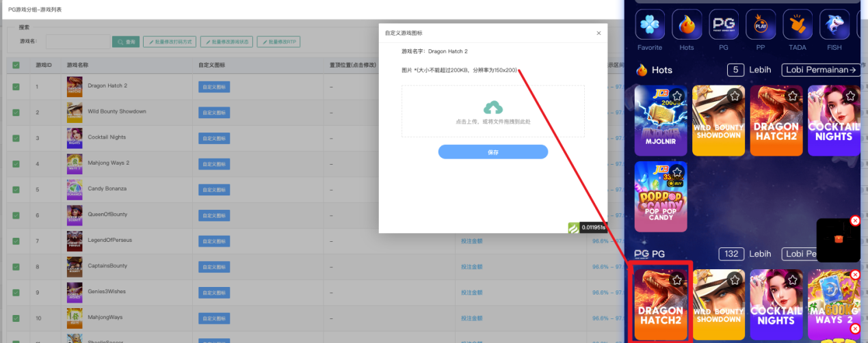Image resolution: width=868 pixels, height=343 pixels.
Task: Star the Pop Pop Candy game card
Action: click(x=677, y=171)
